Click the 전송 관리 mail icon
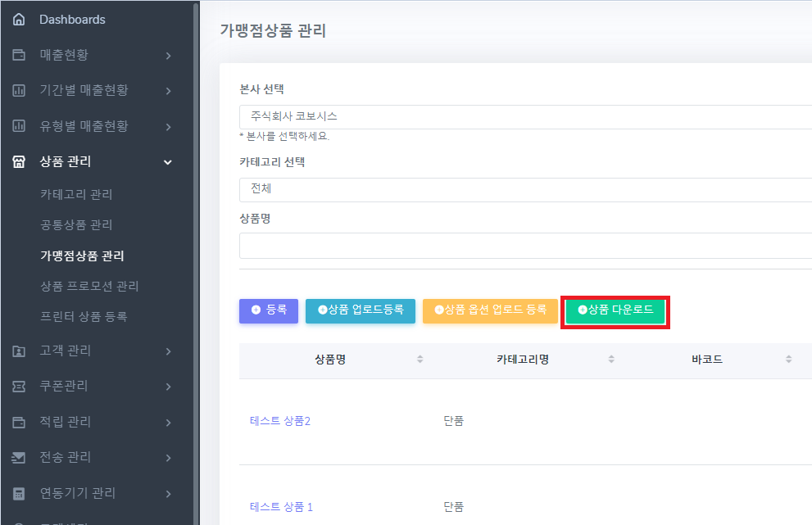Image resolution: width=812 pixels, height=525 pixels. point(19,457)
